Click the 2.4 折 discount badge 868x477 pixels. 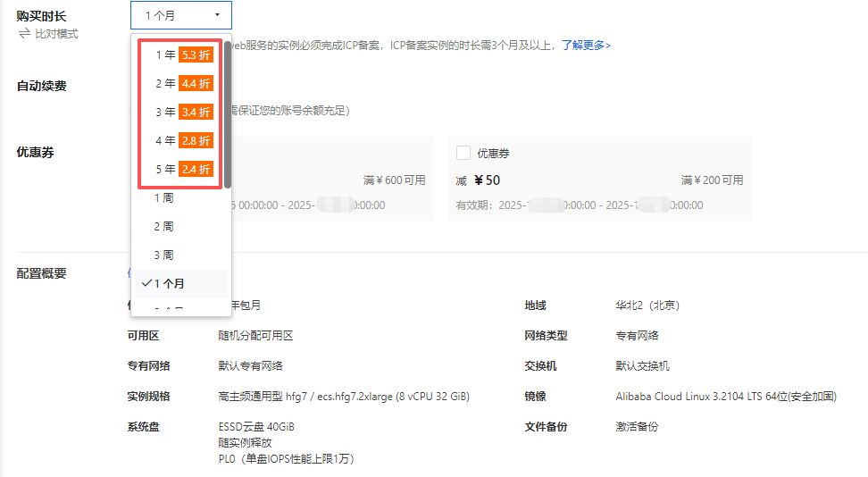point(196,170)
